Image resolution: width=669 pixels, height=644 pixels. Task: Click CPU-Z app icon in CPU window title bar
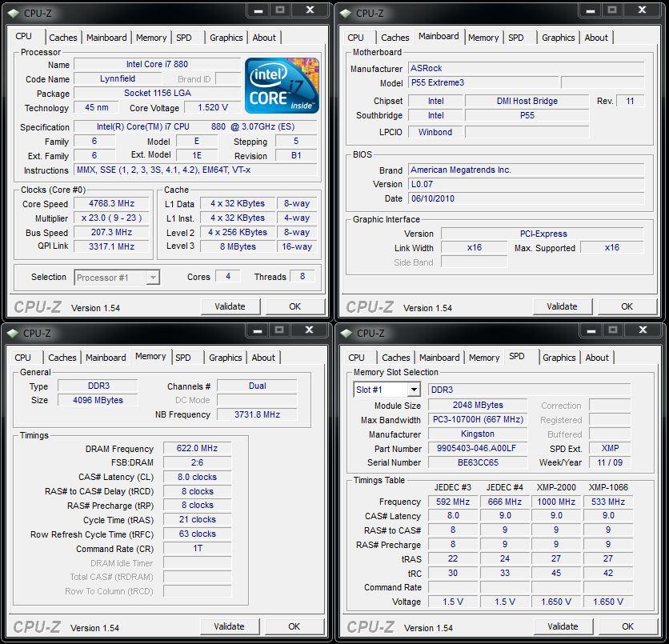coord(14,14)
